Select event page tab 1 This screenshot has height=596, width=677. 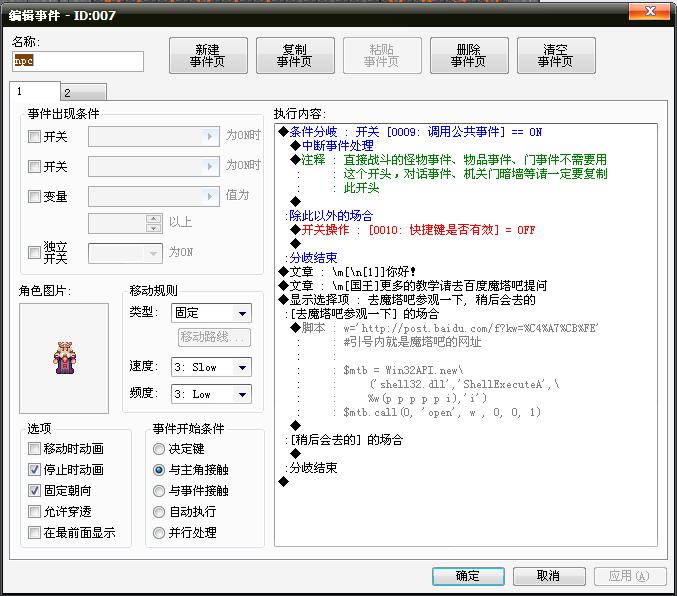tap(35, 92)
